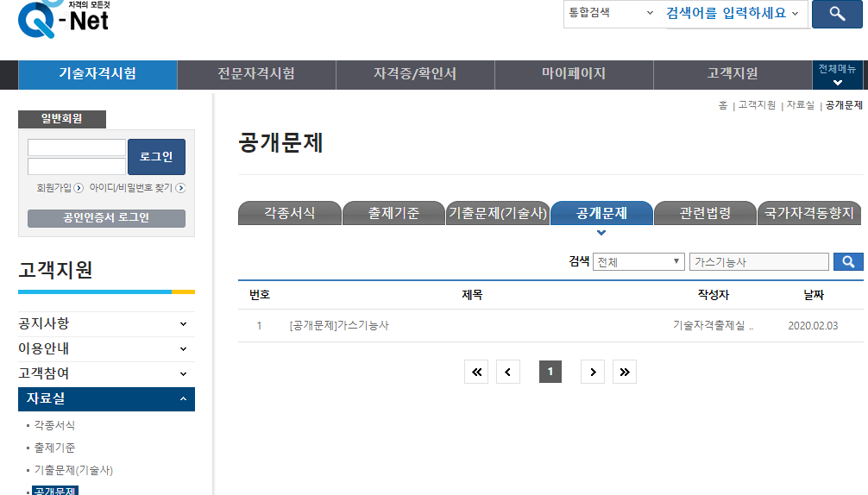The image size is (868, 495).
Task: Go to the previous page arrow
Action: click(508, 372)
